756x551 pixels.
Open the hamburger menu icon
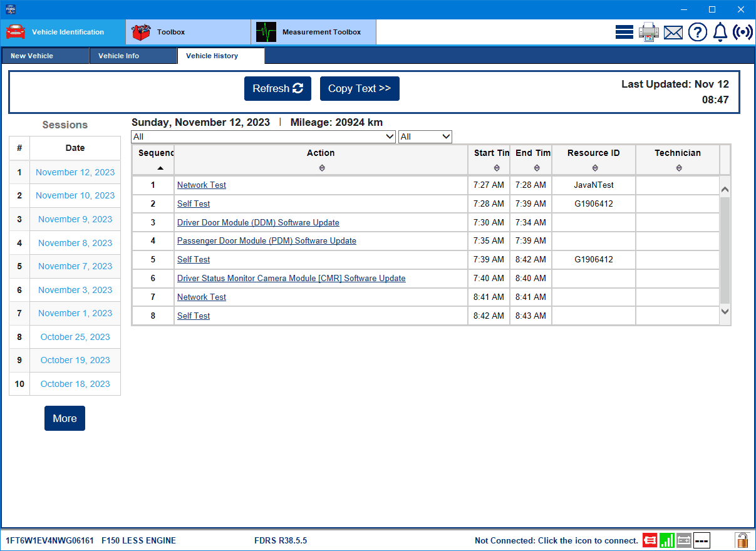624,32
